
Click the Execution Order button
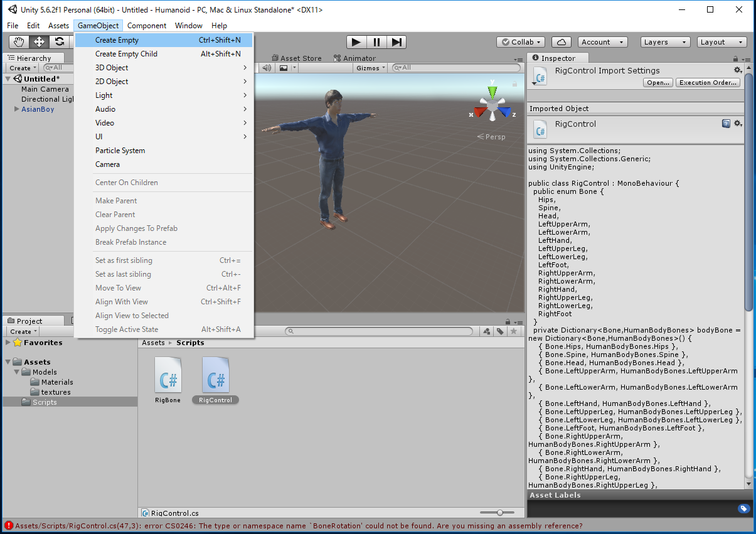tap(708, 83)
